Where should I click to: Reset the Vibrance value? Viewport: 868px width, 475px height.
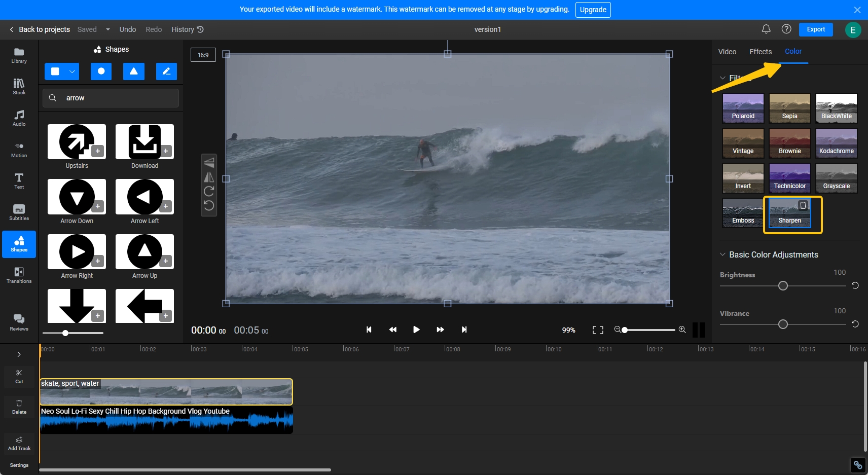click(855, 324)
